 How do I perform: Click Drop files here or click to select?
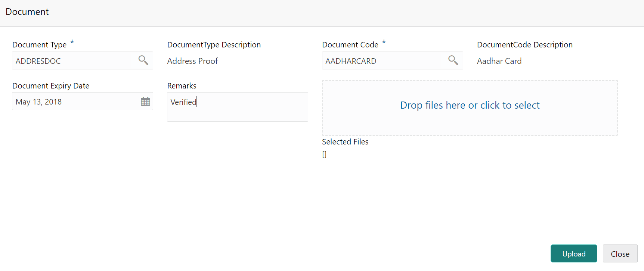[x=470, y=105]
